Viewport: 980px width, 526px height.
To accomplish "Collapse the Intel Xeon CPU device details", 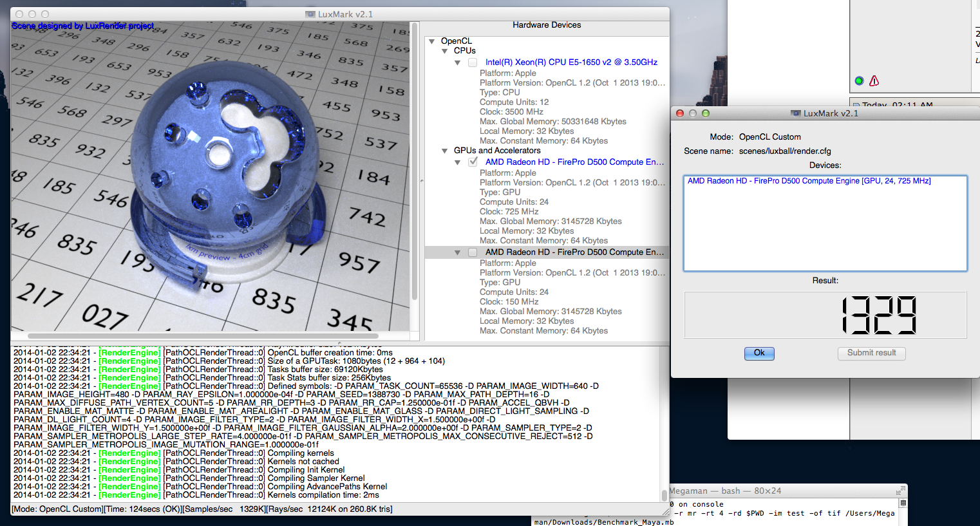I will (x=457, y=62).
